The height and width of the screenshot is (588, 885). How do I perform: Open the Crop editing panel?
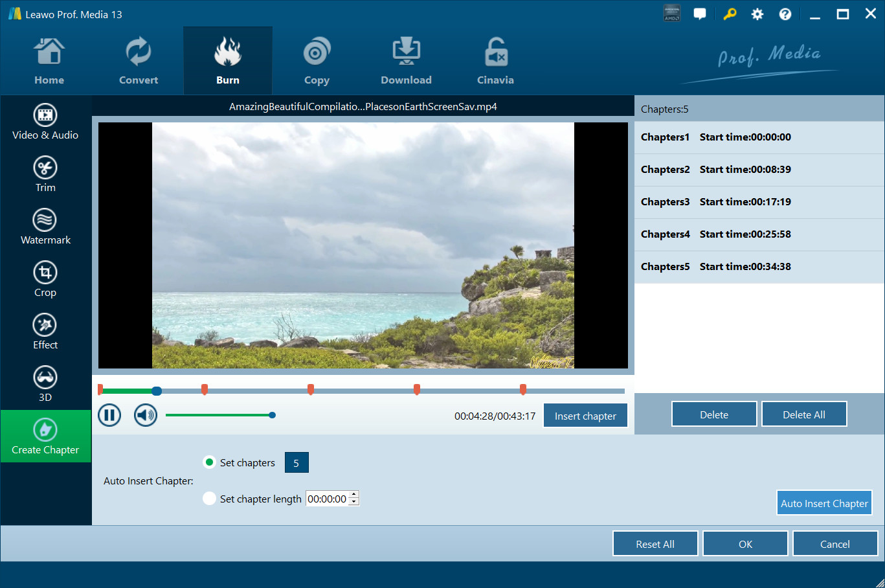click(x=45, y=279)
